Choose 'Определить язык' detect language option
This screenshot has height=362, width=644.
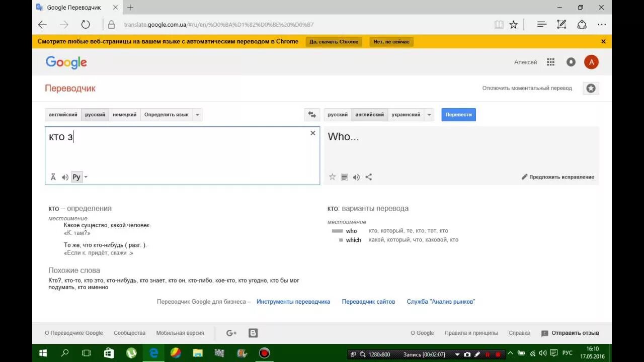pos(167,115)
